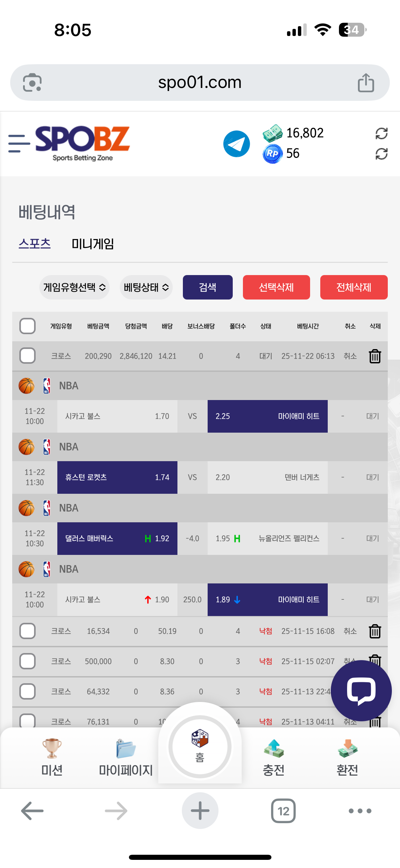Check the 200,290 bet row checkbox
This screenshot has height=868, width=400.
coord(27,356)
